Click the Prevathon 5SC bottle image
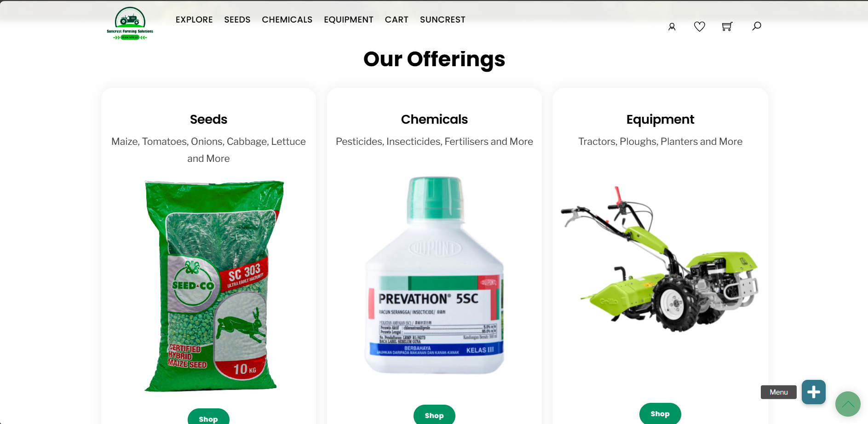Viewport: 868px width, 424px height. pos(435,275)
